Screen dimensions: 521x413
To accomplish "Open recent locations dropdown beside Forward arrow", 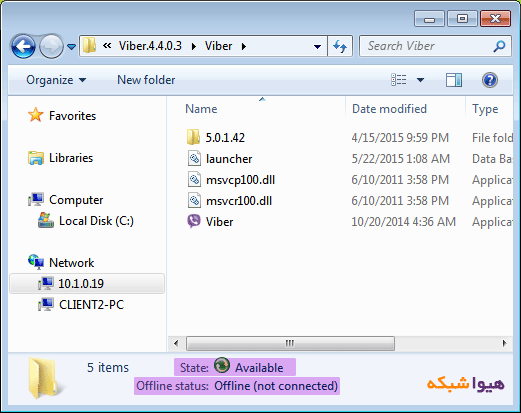I will tap(71, 47).
